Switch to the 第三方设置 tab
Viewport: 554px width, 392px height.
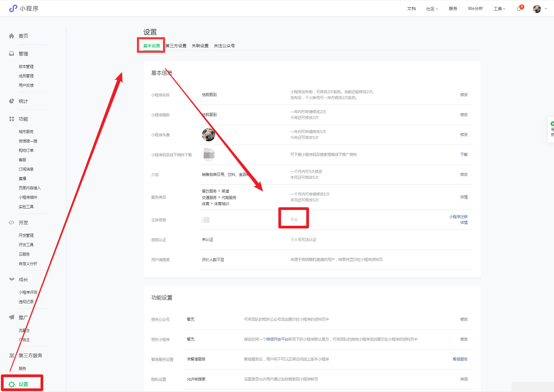176,46
